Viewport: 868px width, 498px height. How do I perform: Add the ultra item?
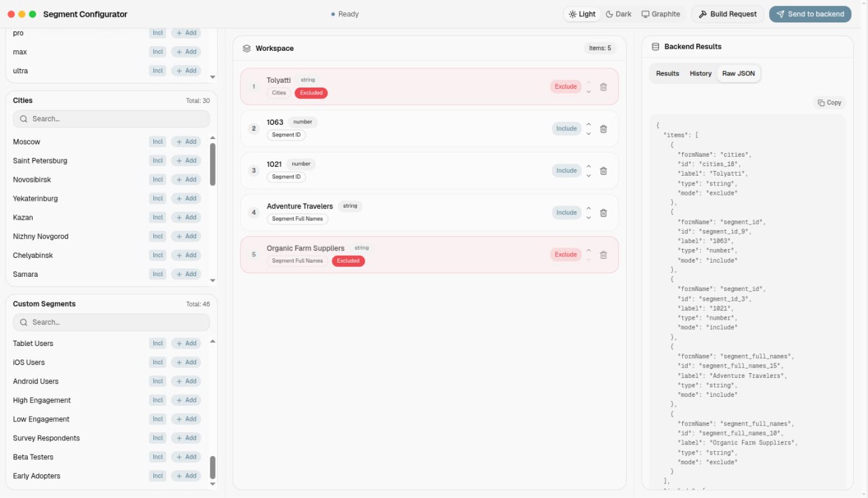tap(186, 71)
